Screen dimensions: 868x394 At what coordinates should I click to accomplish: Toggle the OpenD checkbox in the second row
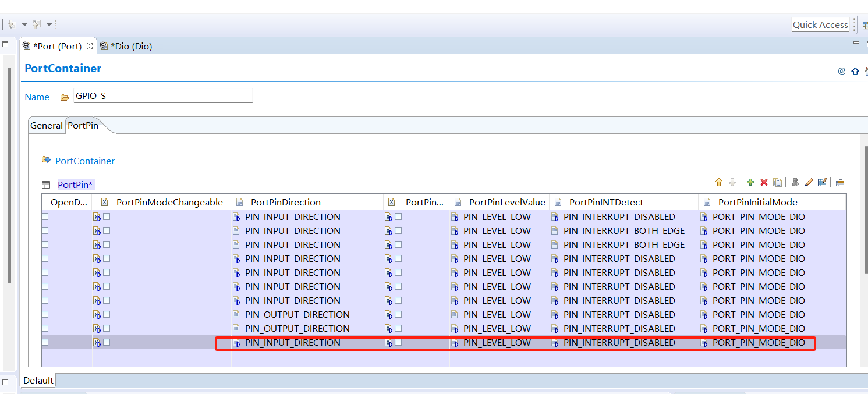click(x=45, y=230)
